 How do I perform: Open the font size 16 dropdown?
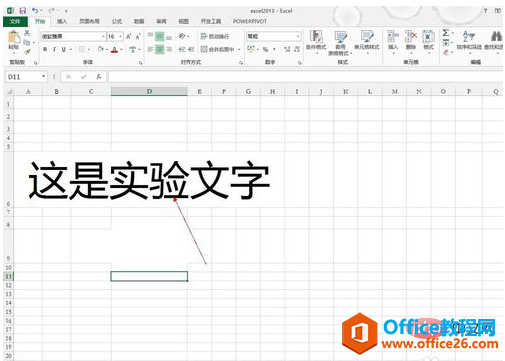[x=120, y=36]
